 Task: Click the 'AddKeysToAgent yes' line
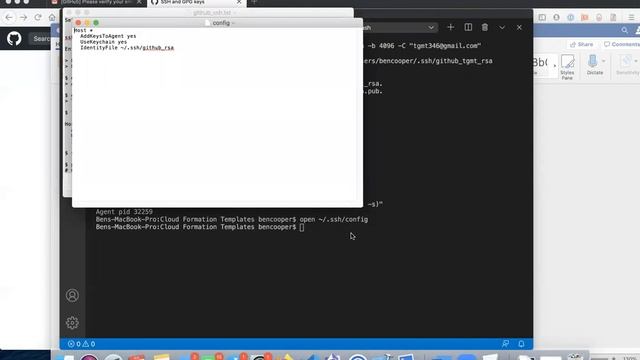coord(108,36)
